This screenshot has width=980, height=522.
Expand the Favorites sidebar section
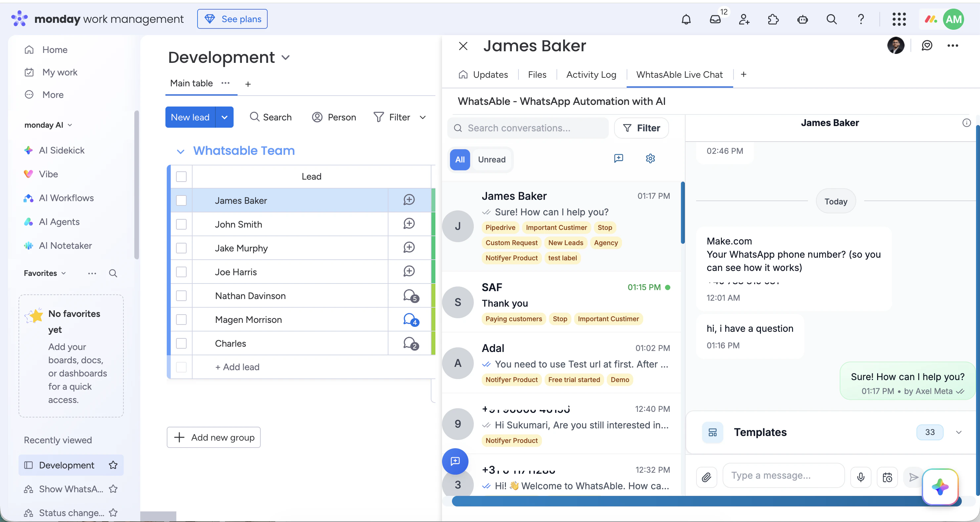point(64,273)
